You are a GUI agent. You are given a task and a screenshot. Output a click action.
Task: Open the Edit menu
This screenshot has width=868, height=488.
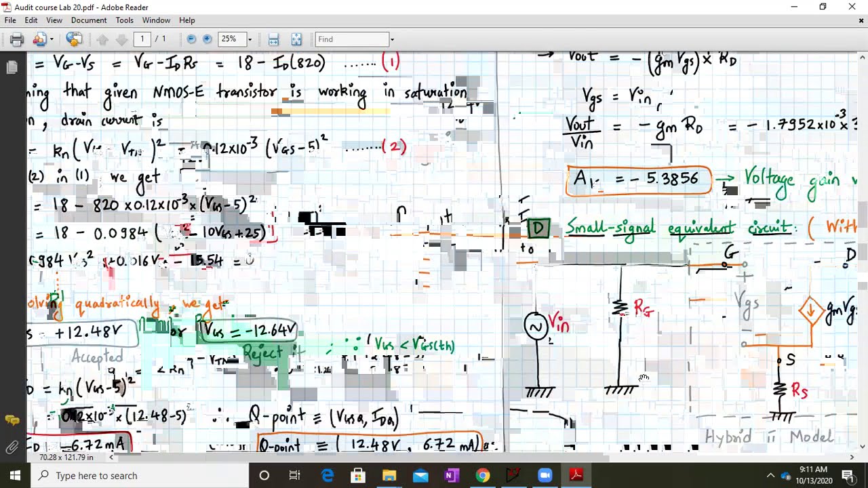[x=31, y=20]
